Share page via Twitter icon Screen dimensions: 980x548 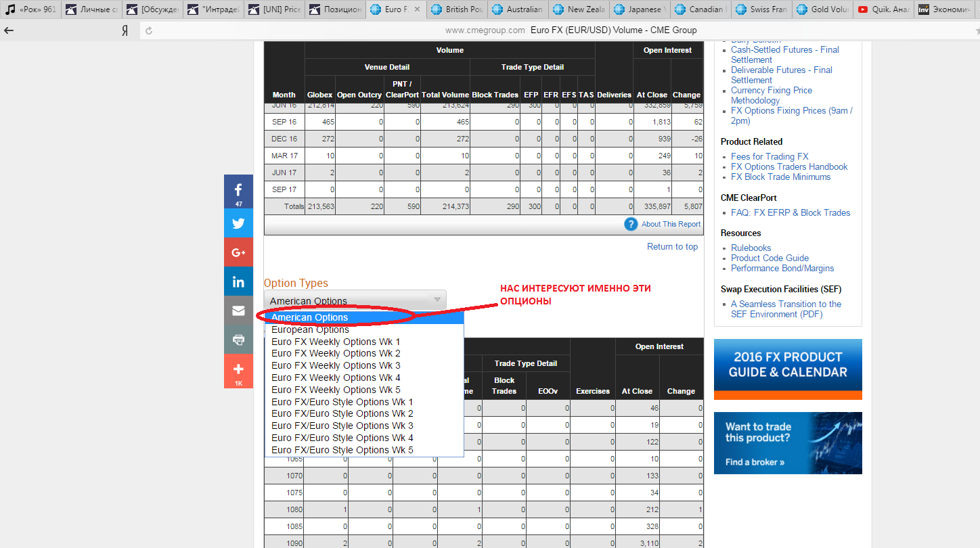click(x=238, y=223)
